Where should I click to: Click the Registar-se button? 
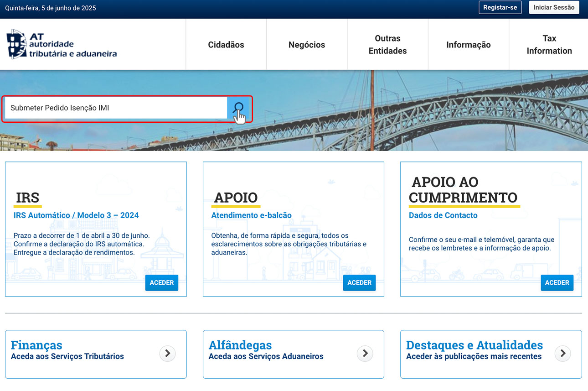click(x=500, y=8)
